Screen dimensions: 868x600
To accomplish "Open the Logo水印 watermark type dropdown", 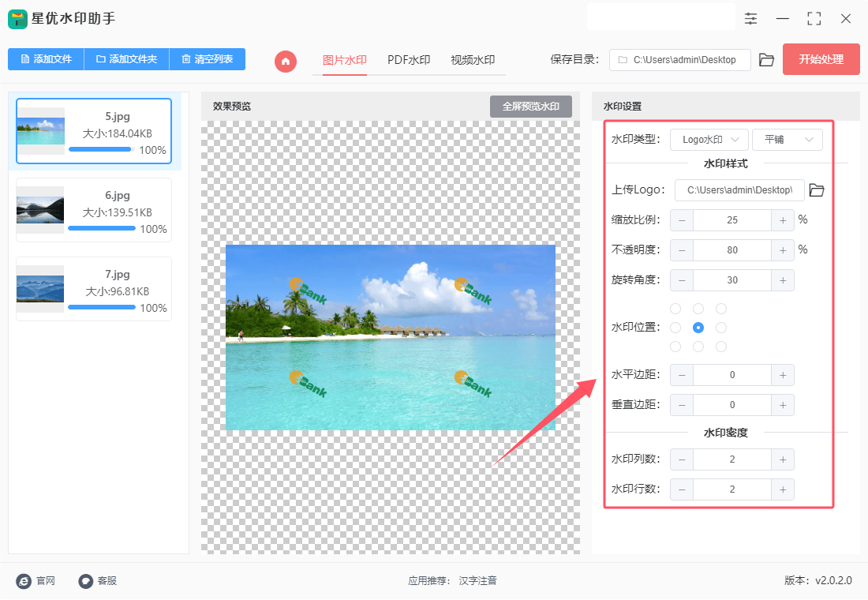I will 709,140.
